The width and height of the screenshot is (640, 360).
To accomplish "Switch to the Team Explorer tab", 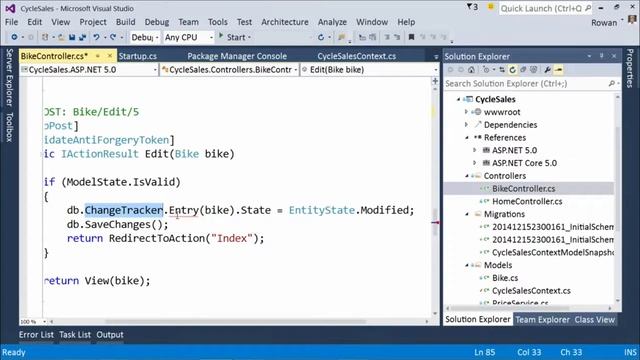I will coord(542,320).
